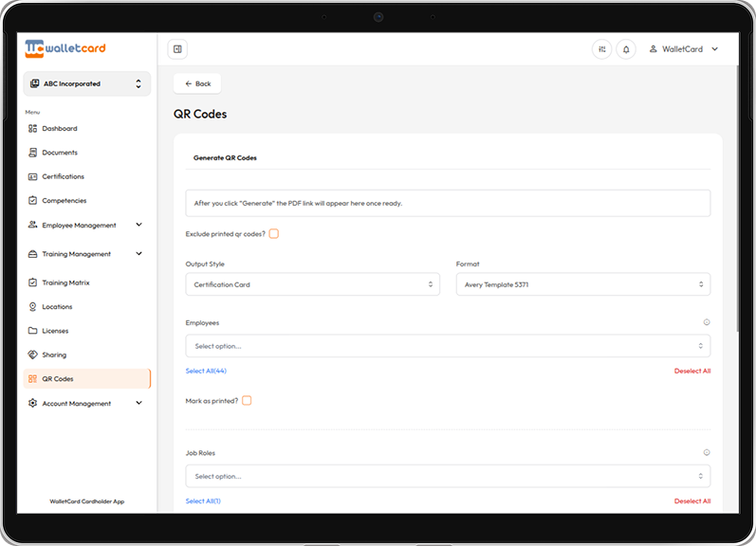Click the Certifications icon in sidebar
The image size is (756, 546).
[x=32, y=176]
